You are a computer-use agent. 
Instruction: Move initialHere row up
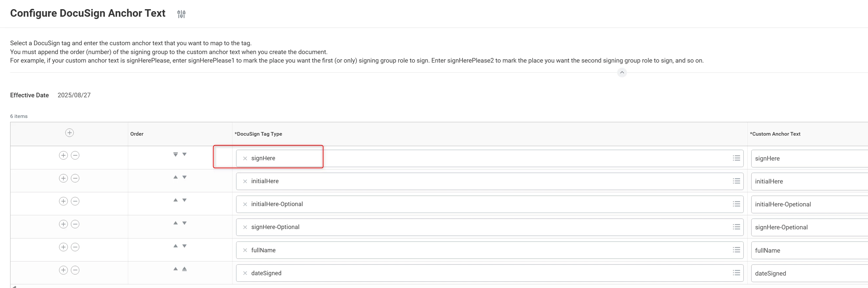tap(175, 177)
